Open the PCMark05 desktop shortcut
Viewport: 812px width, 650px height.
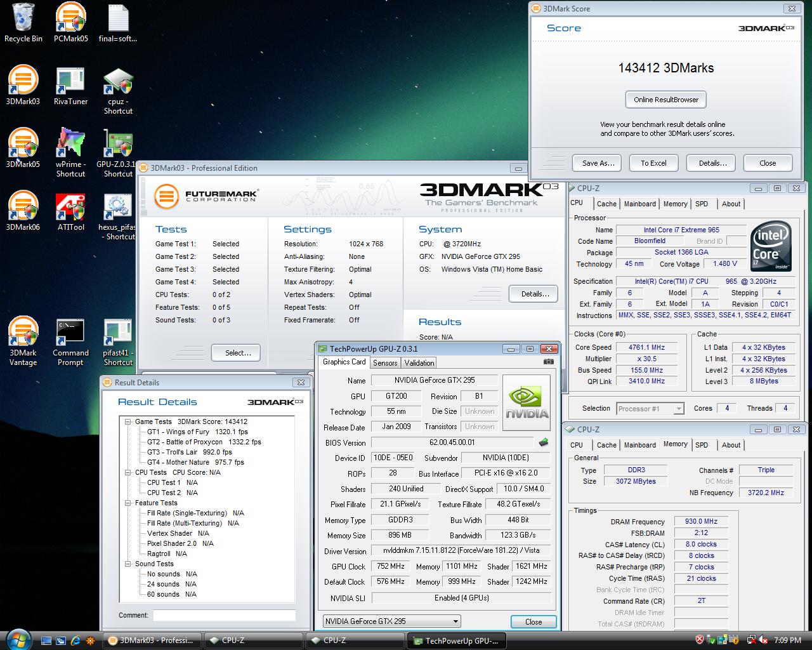point(70,22)
